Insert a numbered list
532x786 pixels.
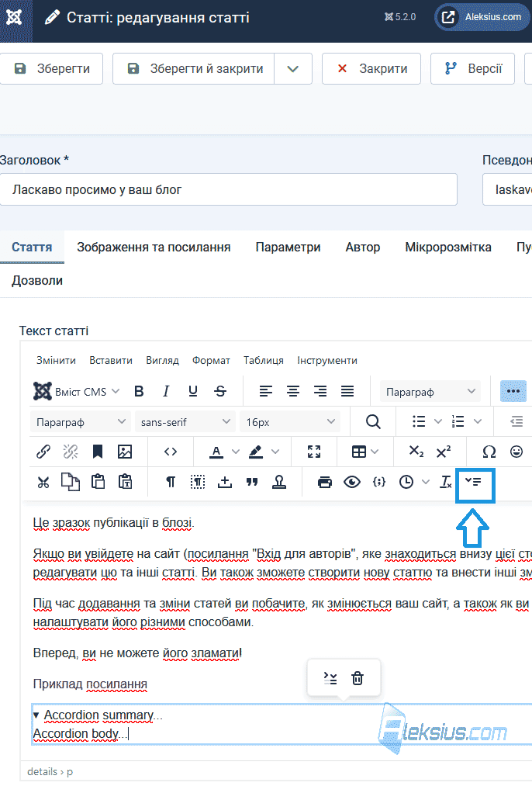tap(458, 422)
